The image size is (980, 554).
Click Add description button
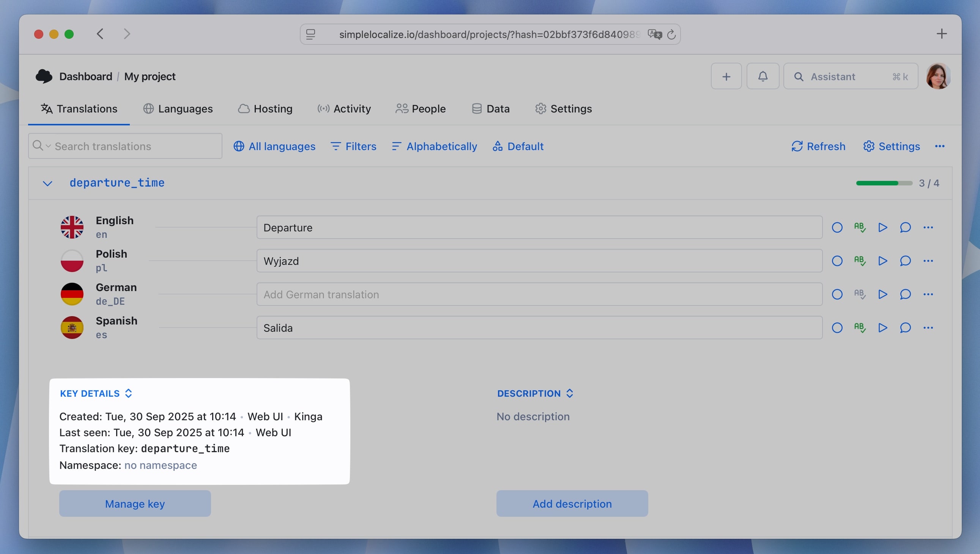tap(572, 503)
